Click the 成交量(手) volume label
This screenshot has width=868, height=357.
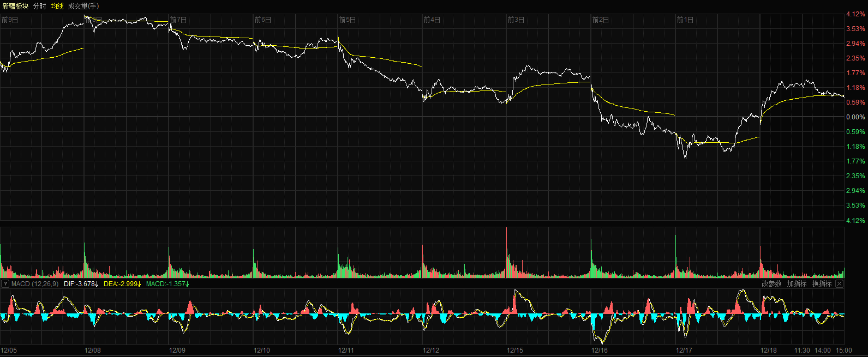(x=83, y=6)
